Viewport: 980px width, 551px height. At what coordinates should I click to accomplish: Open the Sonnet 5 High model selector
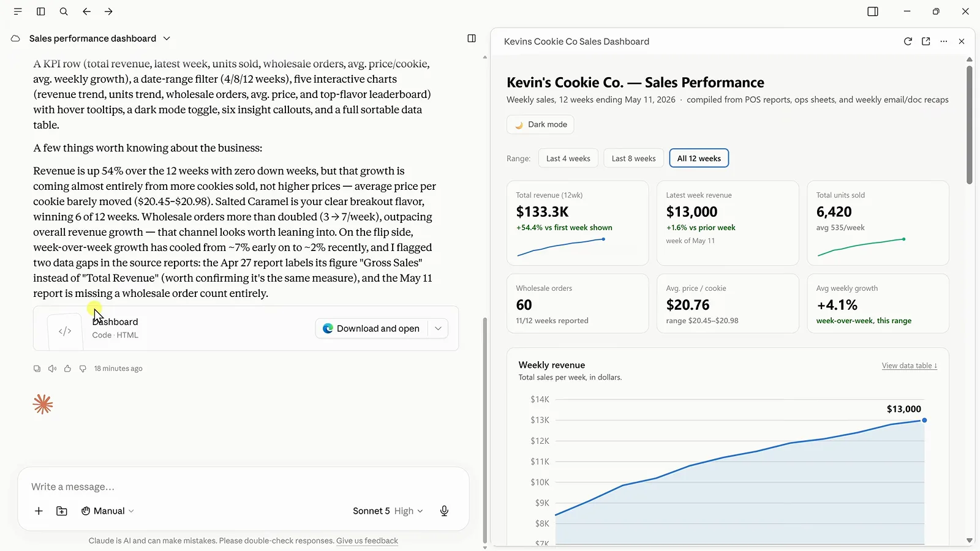(388, 511)
